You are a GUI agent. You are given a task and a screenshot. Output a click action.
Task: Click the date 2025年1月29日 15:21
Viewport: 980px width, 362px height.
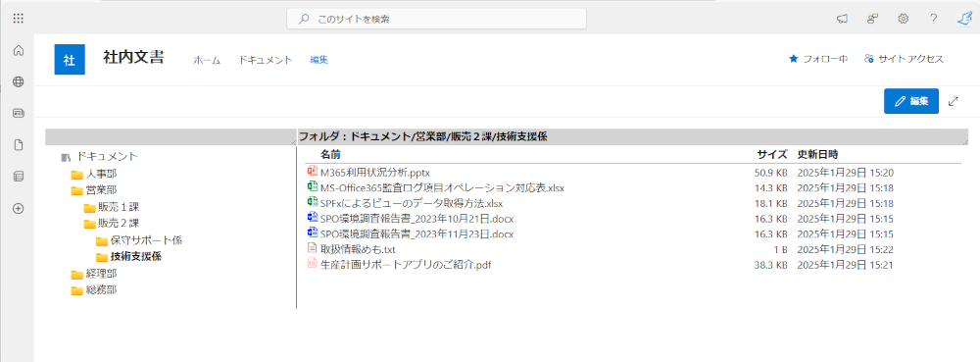tap(846, 265)
